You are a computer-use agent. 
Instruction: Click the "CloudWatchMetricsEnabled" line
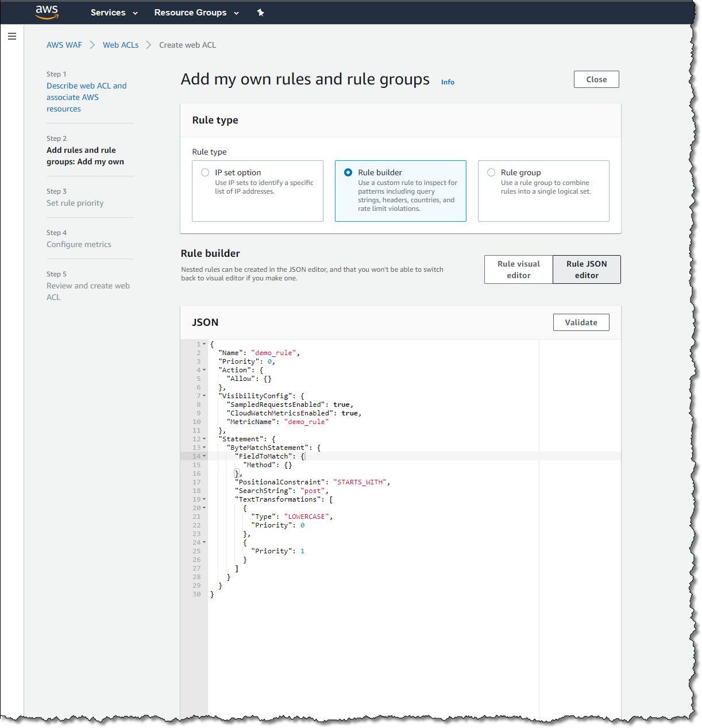click(294, 413)
